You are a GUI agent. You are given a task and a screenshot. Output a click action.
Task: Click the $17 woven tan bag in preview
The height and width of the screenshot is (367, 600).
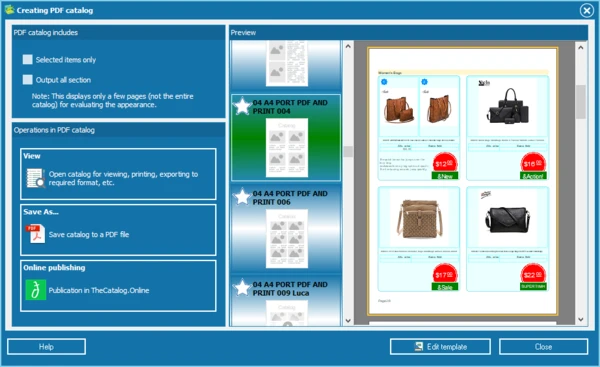pos(419,239)
